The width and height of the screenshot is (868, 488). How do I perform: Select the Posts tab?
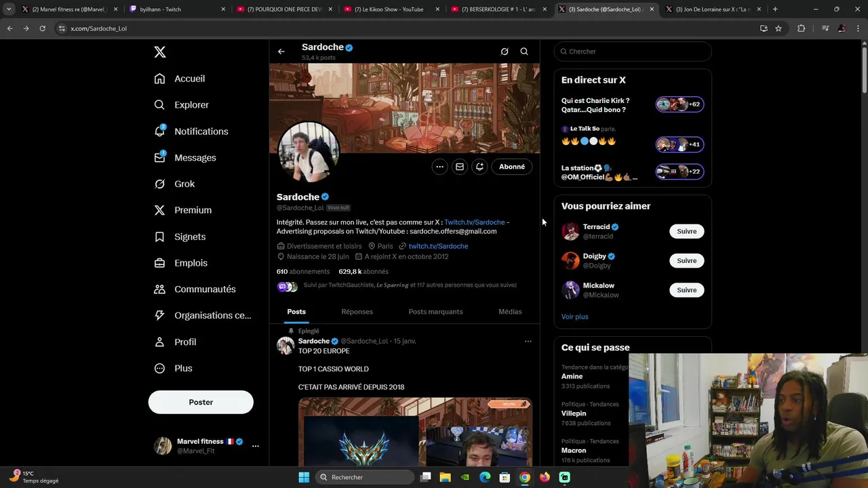pos(296,312)
